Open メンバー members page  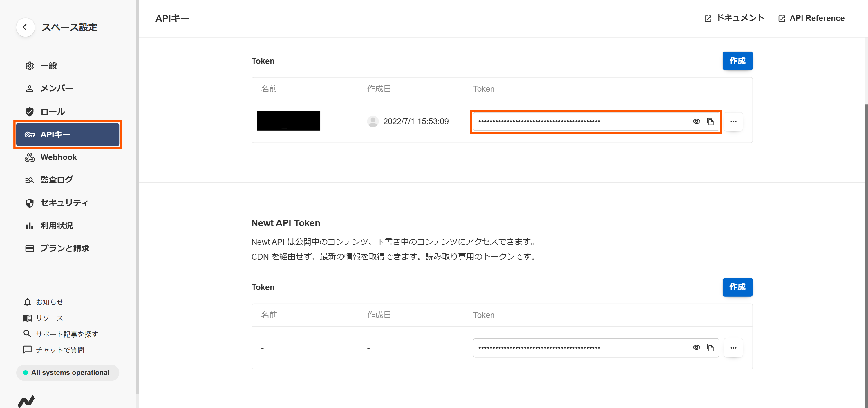tap(68, 89)
